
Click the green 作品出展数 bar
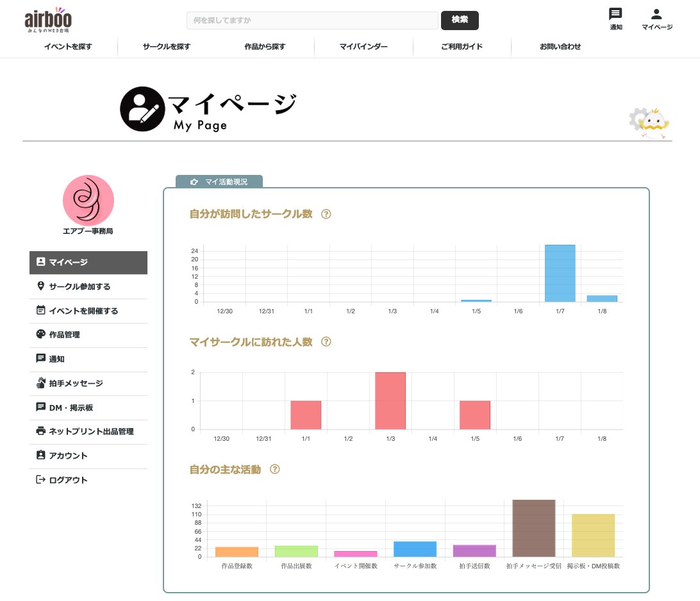296,551
